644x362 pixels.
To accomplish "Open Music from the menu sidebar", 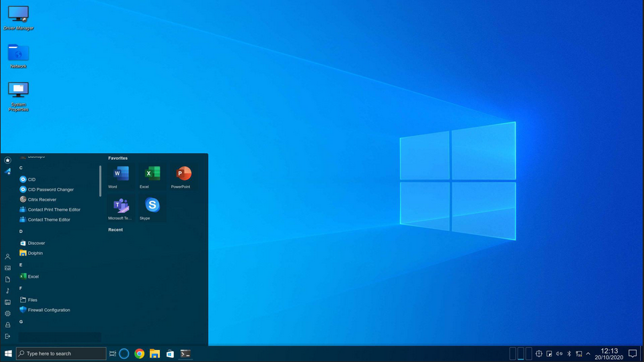I will 7,290.
